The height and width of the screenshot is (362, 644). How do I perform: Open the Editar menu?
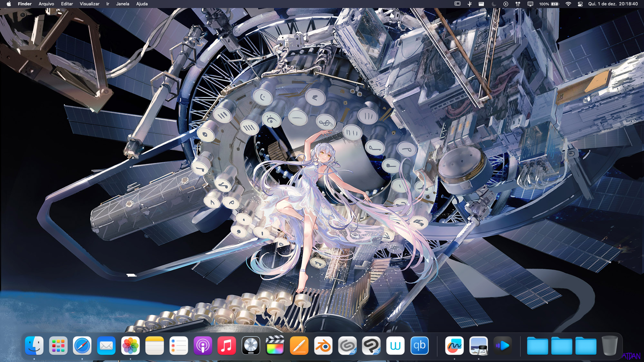(67, 4)
